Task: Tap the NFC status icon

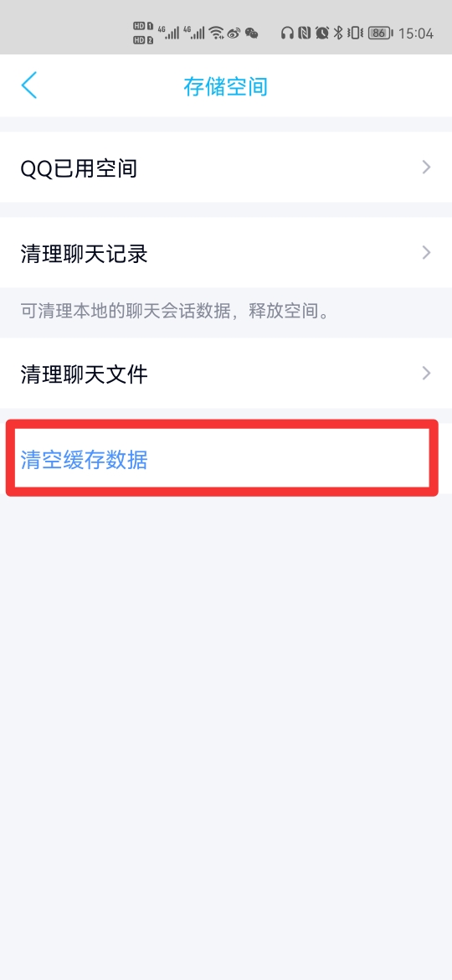Action: (305, 34)
